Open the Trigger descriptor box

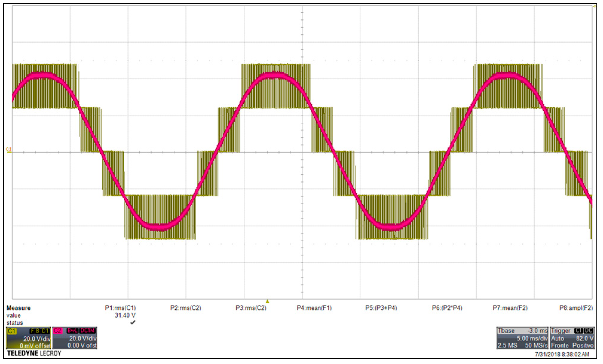coord(572,338)
